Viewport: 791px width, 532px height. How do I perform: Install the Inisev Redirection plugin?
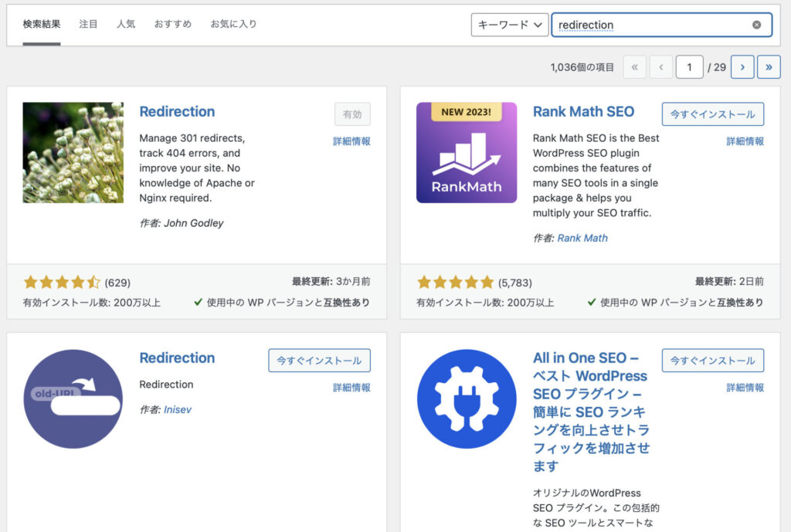tap(319, 361)
